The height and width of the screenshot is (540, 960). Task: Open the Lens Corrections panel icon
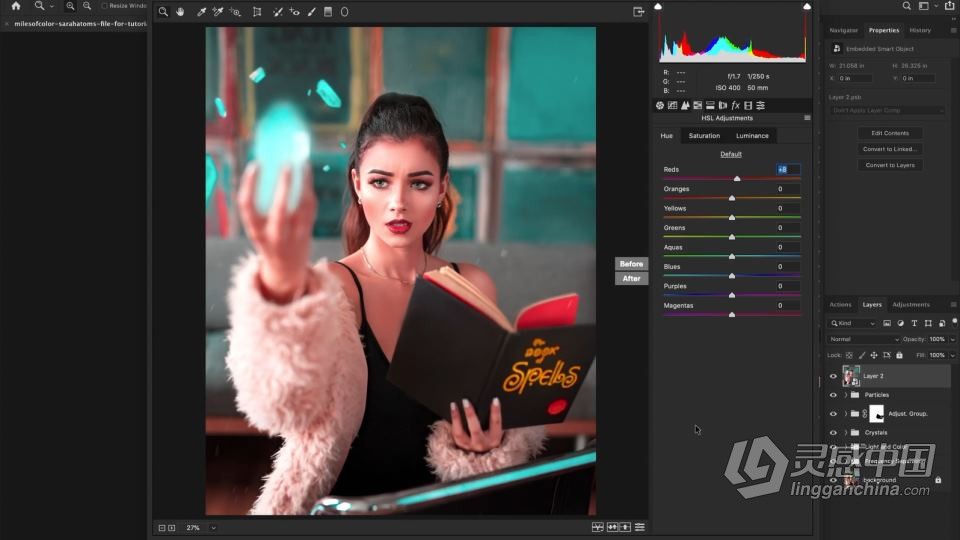[x=722, y=105]
